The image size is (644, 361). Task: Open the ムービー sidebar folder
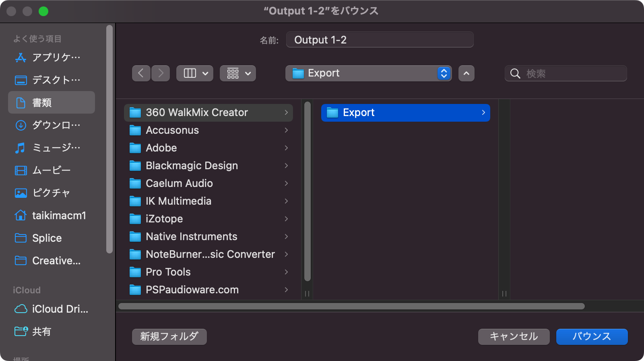coord(52,170)
